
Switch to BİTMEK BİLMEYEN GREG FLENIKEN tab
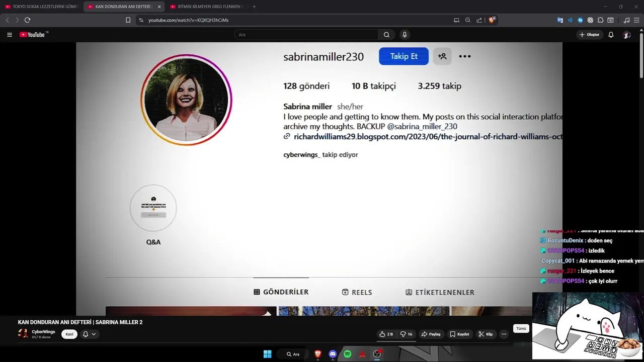[x=206, y=7]
